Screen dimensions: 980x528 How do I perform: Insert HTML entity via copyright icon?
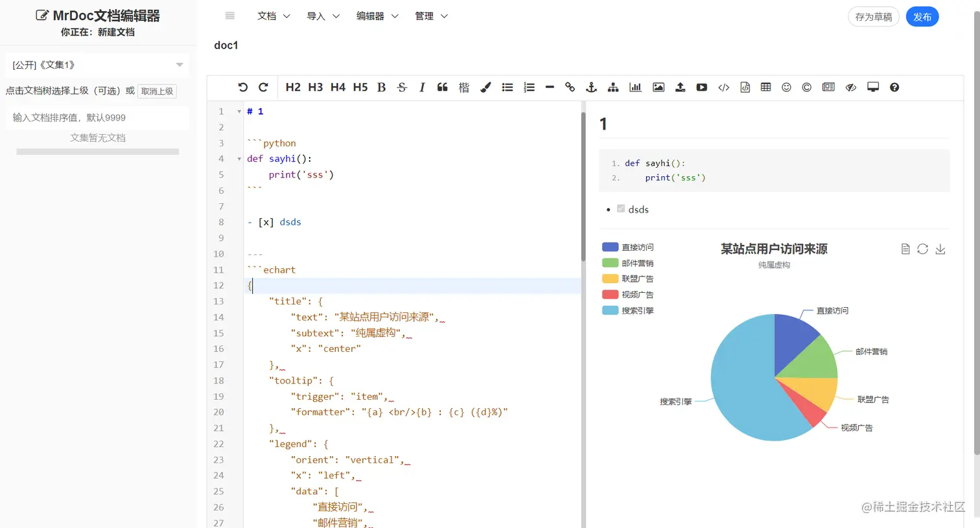coord(806,87)
